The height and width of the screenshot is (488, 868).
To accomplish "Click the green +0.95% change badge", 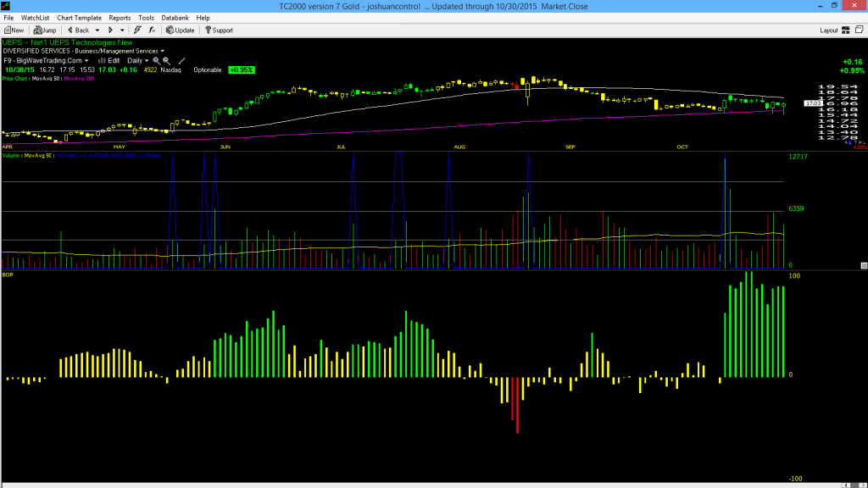I will [x=242, y=70].
